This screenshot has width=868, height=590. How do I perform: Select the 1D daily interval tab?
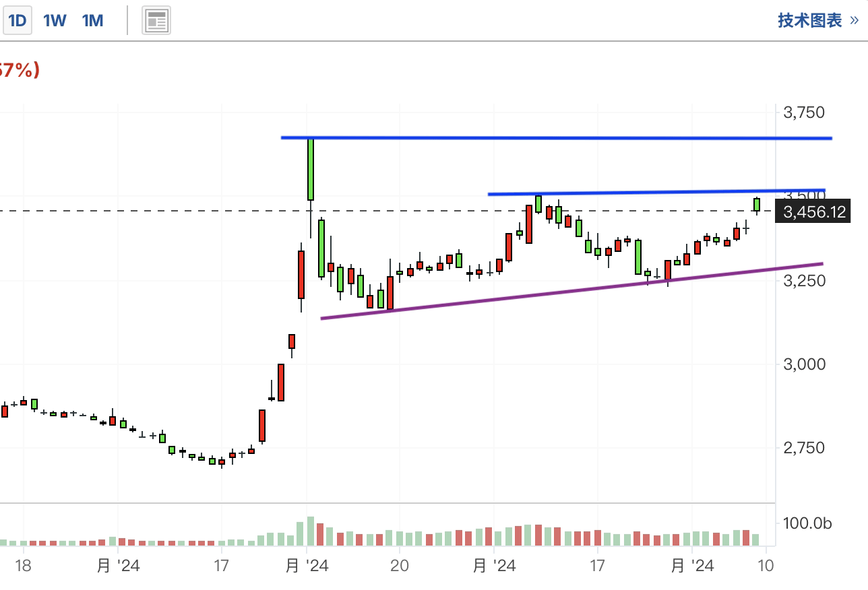point(17,21)
